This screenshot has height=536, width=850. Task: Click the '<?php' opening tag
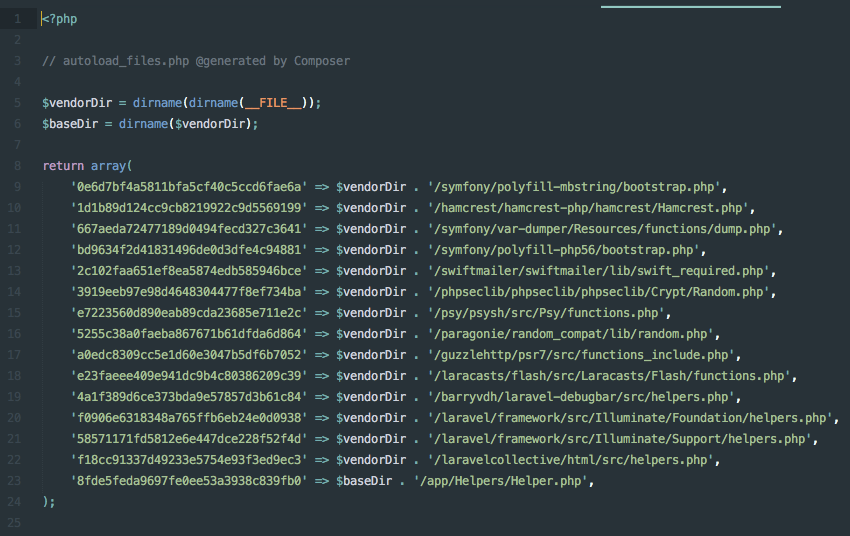pyautogui.click(x=60, y=19)
